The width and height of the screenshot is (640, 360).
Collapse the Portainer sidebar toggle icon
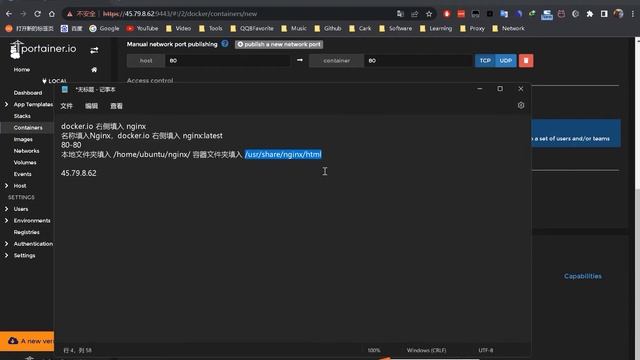(94, 50)
